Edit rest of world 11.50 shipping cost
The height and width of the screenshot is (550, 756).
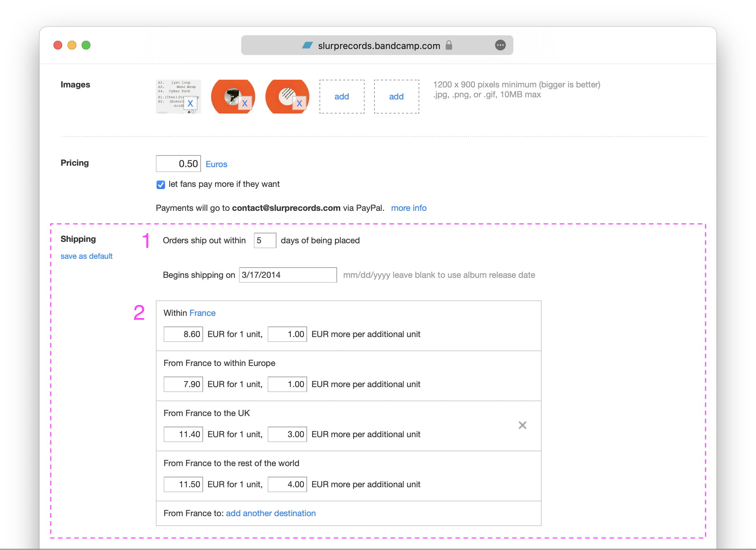click(183, 484)
